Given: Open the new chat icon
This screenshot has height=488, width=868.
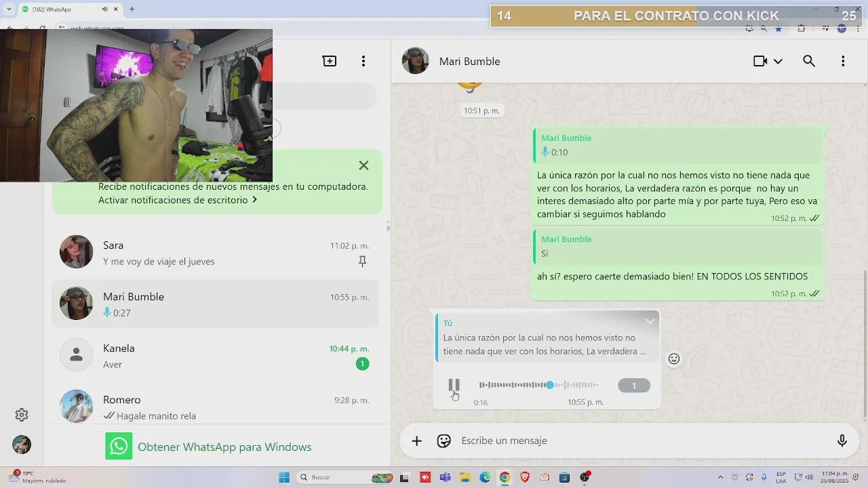Looking at the screenshot, I should tap(329, 61).
